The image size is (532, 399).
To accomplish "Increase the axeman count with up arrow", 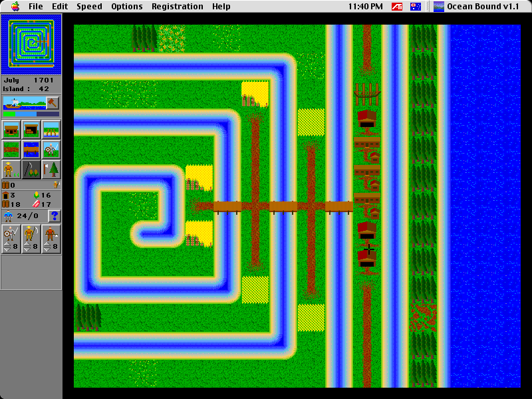I will pos(47,244).
